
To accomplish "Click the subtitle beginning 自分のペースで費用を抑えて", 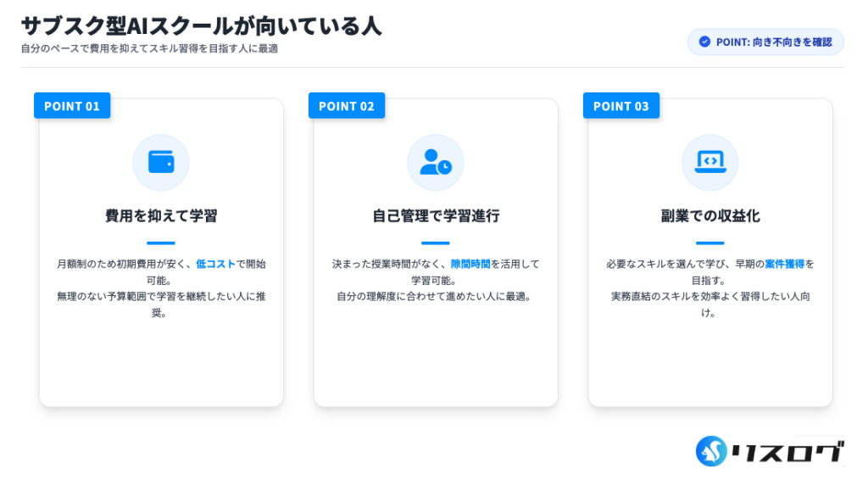I will point(149,48).
